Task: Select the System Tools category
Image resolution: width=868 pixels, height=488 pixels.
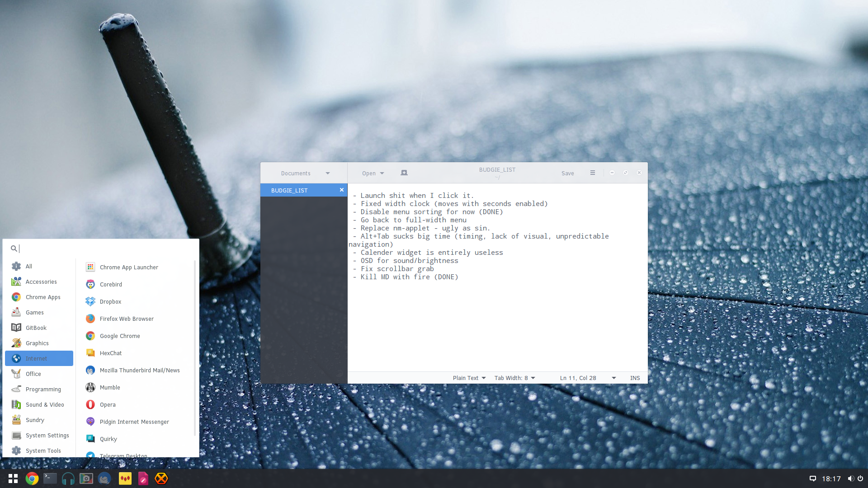Action: click(39, 450)
